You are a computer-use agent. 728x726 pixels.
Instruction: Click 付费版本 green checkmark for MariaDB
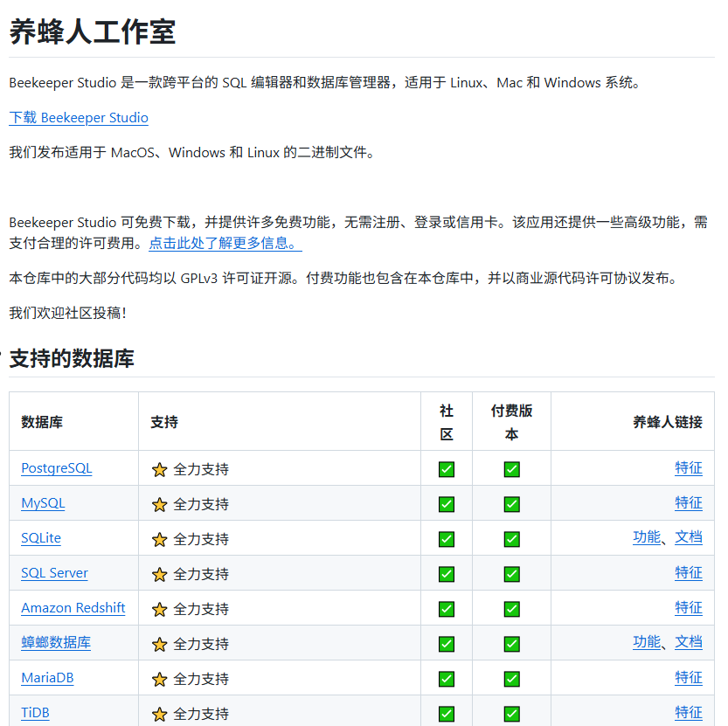tap(511, 679)
